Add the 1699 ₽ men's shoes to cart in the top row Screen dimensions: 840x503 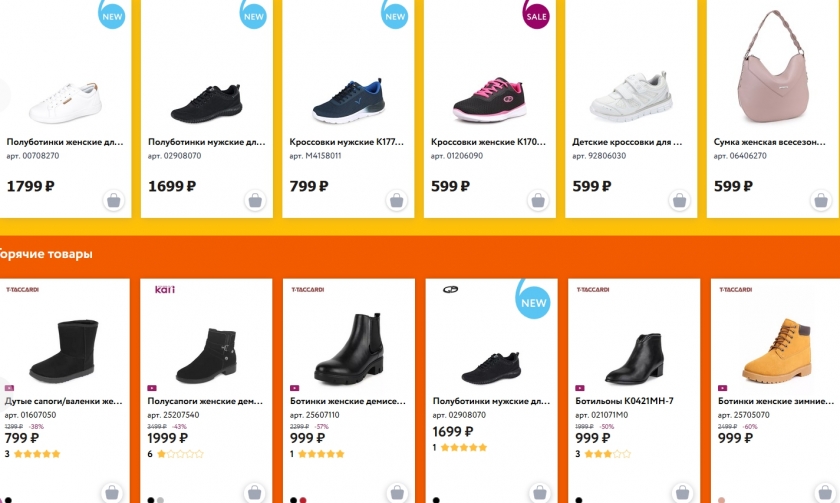255,201
